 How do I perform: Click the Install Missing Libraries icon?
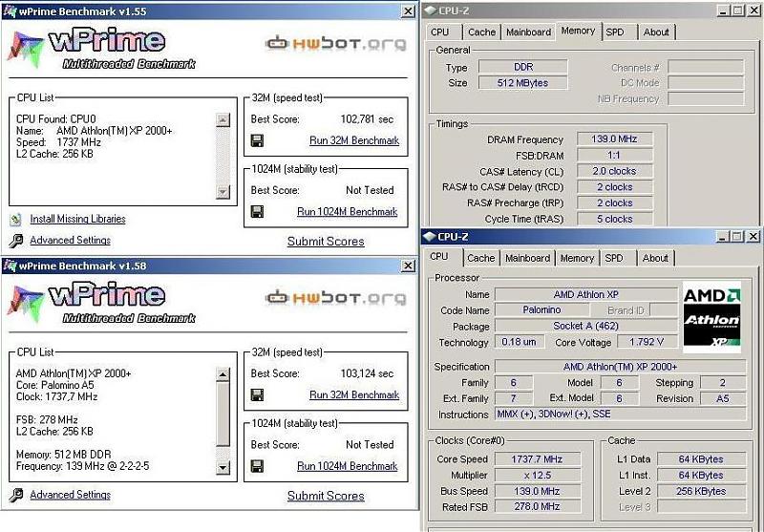[15, 220]
